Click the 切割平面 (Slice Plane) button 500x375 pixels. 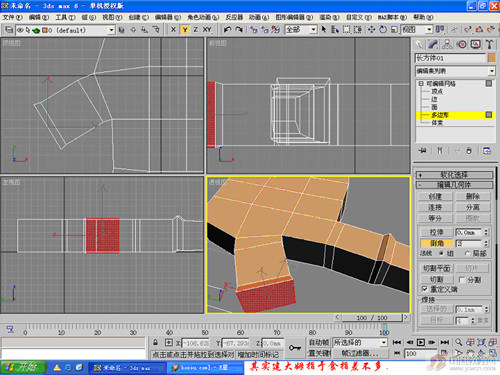click(436, 268)
